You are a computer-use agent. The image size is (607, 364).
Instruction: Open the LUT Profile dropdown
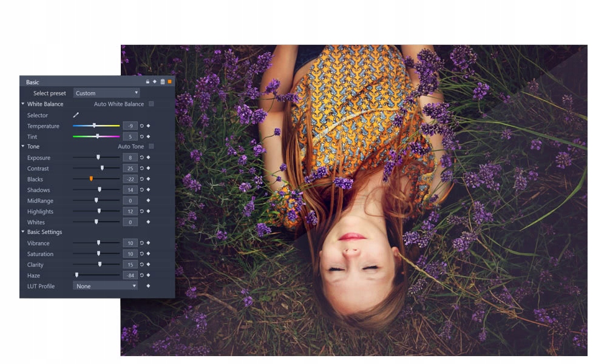pyautogui.click(x=106, y=286)
